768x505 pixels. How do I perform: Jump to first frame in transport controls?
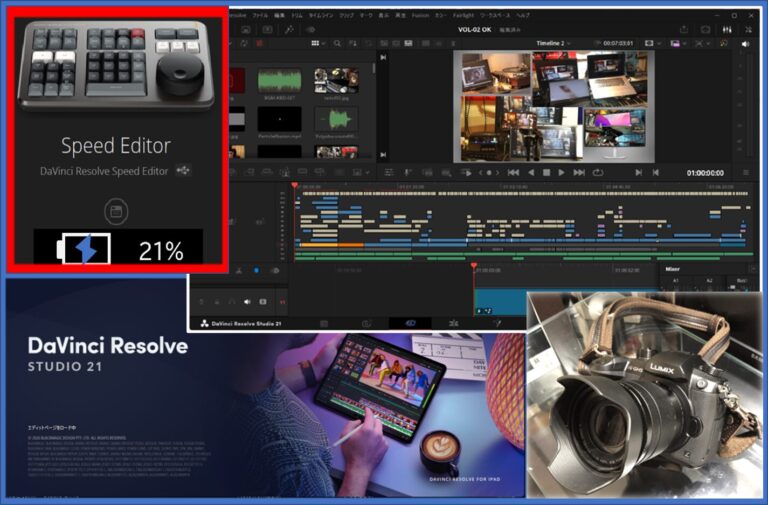513,172
